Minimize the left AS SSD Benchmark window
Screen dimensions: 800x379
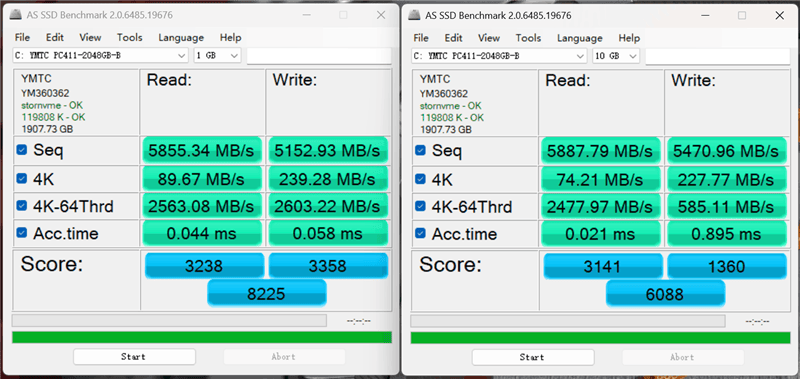coord(306,15)
